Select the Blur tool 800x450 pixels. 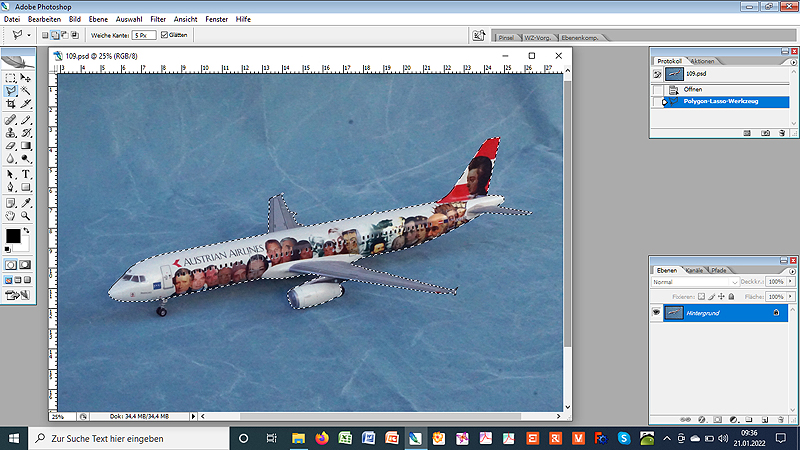(11, 159)
